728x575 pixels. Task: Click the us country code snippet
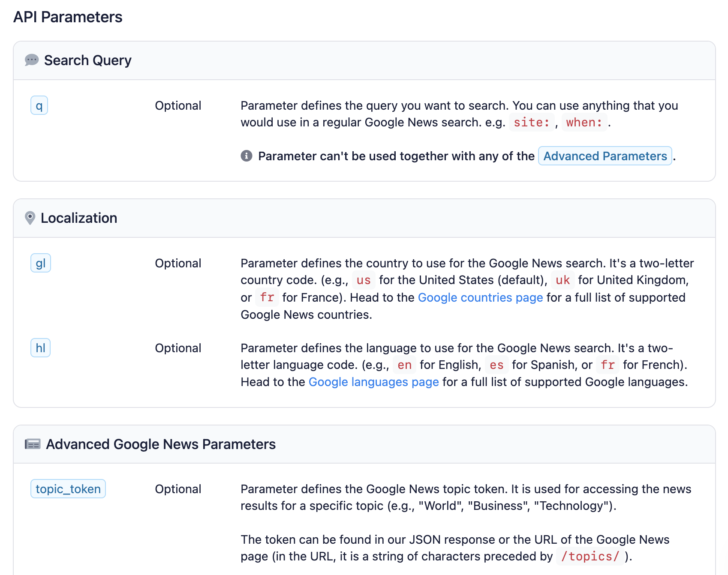pos(363,280)
